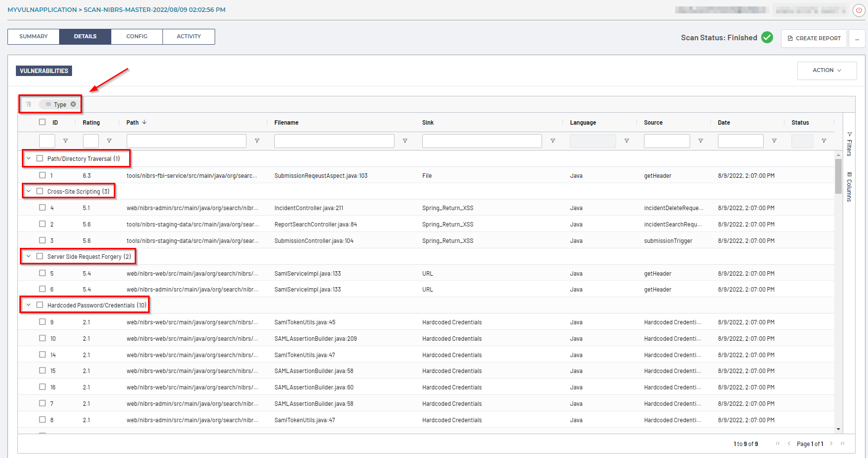Collapse the Path/Directory Traversal group
The width and height of the screenshot is (868, 458).
pos(28,158)
